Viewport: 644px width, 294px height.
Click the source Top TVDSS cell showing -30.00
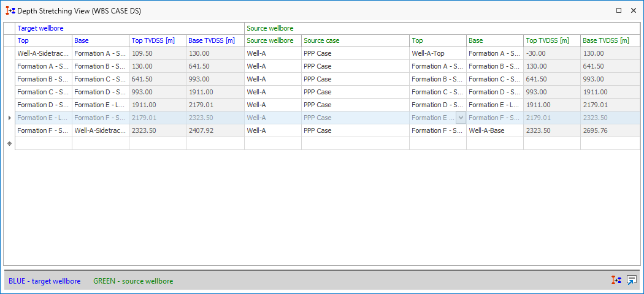coord(551,53)
